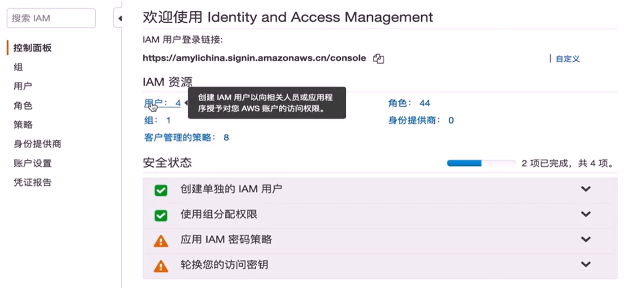Collapse the sidebar with the arrow handle
Image resolution: width=644 pixels, height=288 pixels.
120,18
